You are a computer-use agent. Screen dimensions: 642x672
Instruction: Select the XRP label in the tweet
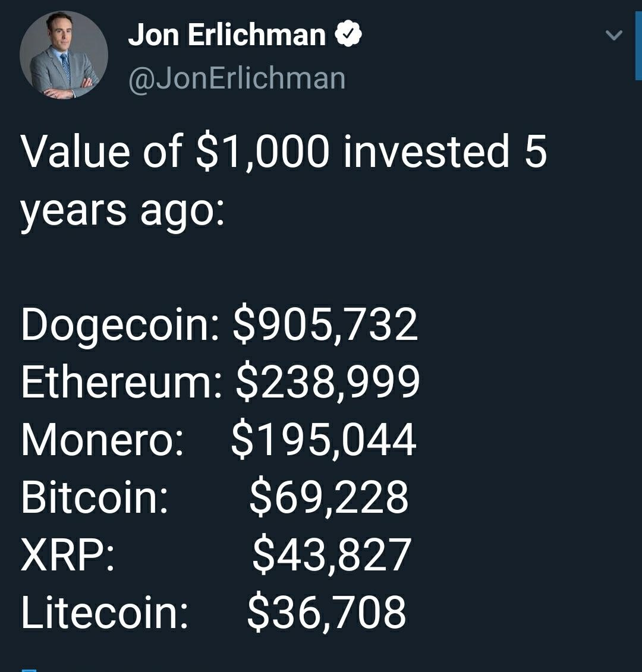coord(68,555)
